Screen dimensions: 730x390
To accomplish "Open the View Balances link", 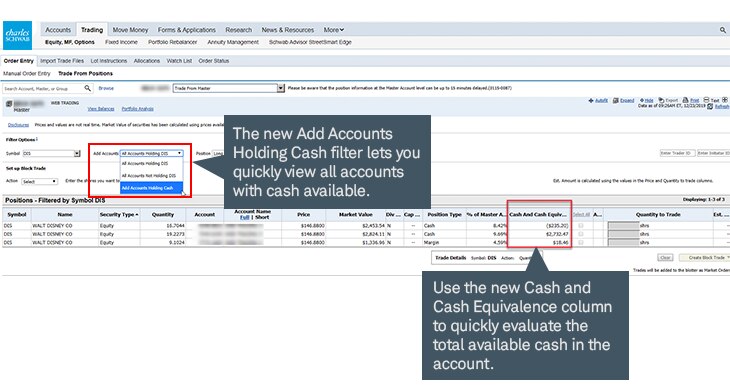I will click(101, 109).
